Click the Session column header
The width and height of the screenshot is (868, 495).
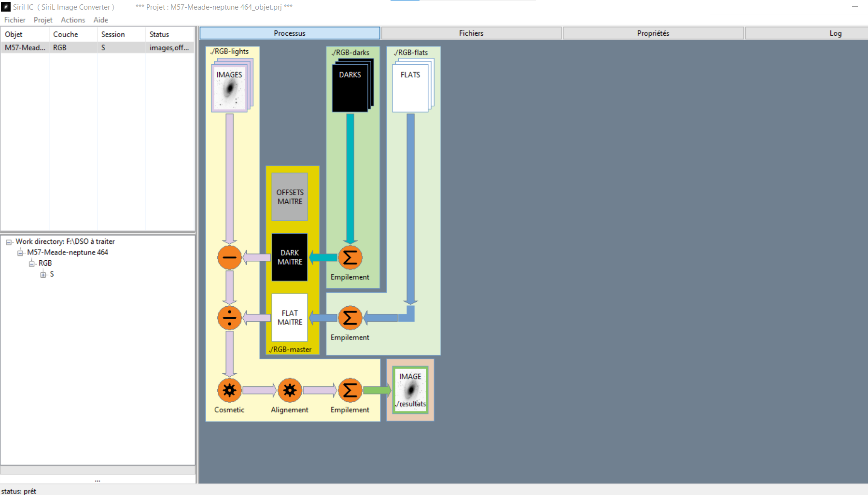[x=121, y=34]
